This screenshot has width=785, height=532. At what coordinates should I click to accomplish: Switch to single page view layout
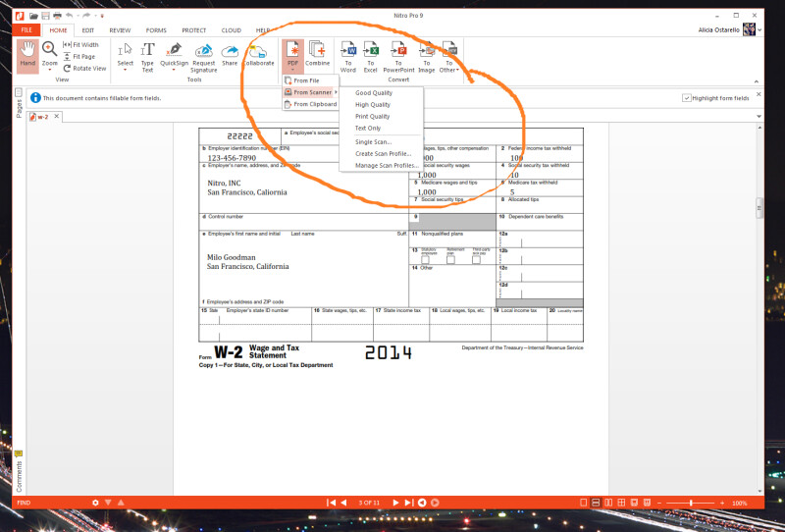tap(583, 503)
